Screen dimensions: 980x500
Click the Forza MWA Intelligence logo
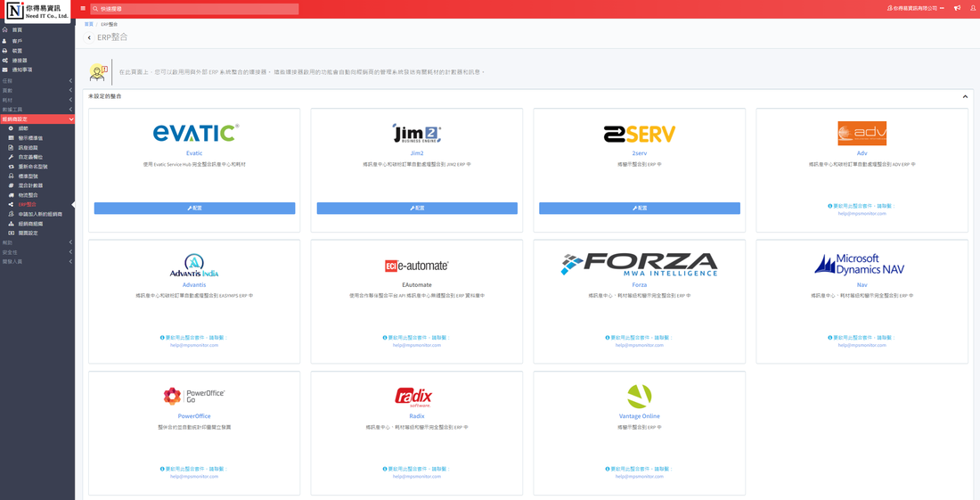(x=640, y=265)
